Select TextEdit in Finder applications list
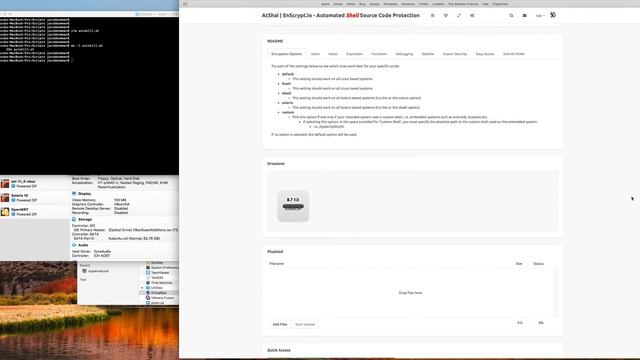This screenshot has height=360, width=640. [157, 278]
